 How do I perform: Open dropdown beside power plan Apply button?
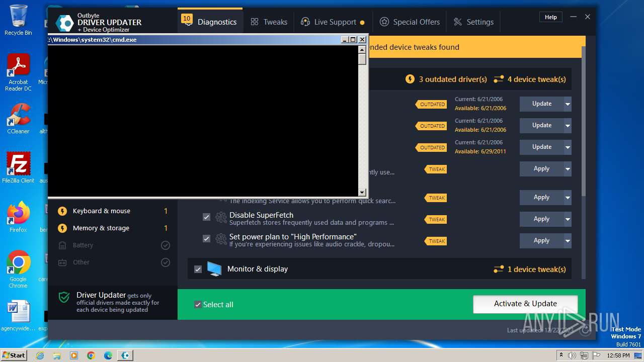tap(568, 241)
